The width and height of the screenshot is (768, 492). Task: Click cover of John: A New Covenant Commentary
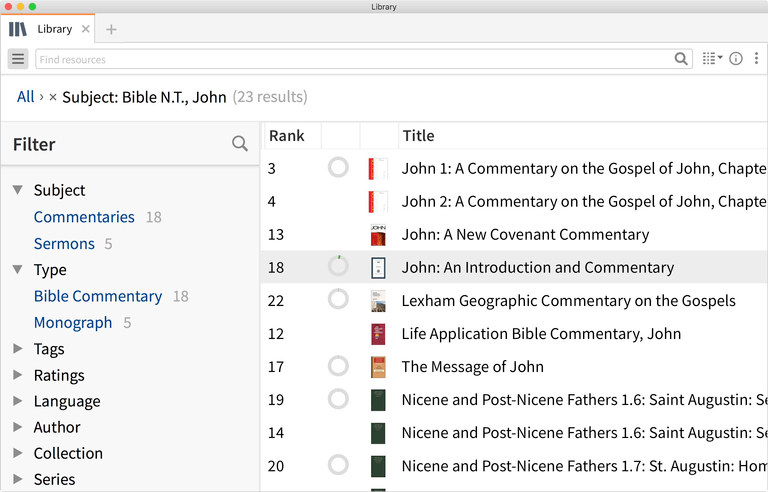pyautogui.click(x=378, y=235)
